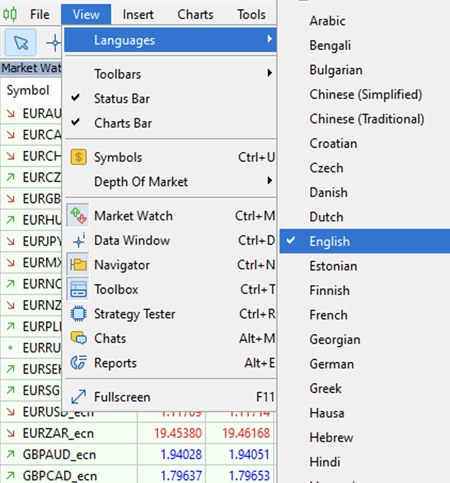Select the checked English language
This screenshot has height=483, width=450.
[365, 241]
